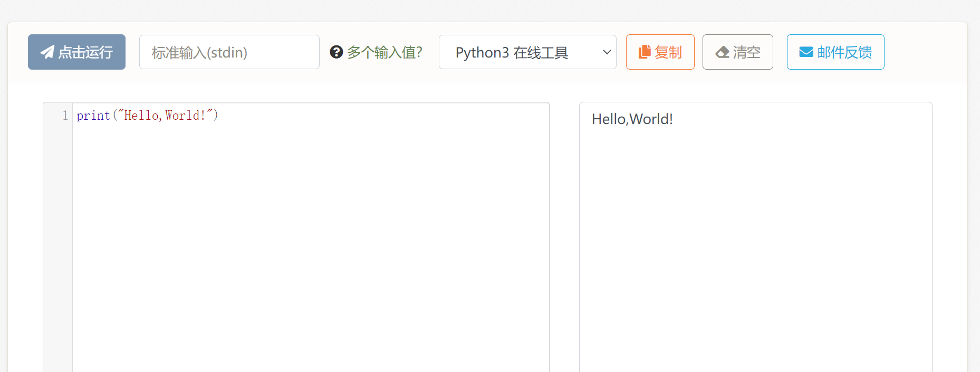The width and height of the screenshot is (980, 372).
Task: Click blank space in the output panel
Action: [x=755, y=248]
